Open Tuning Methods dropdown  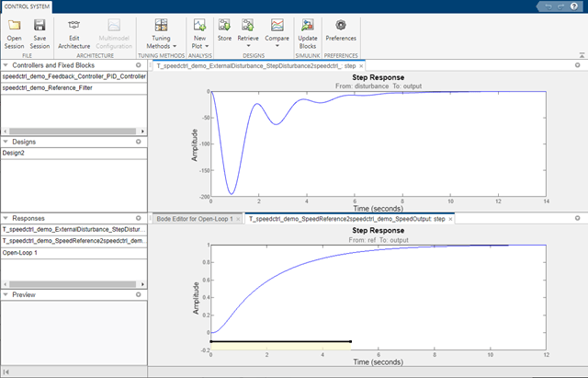[162, 34]
